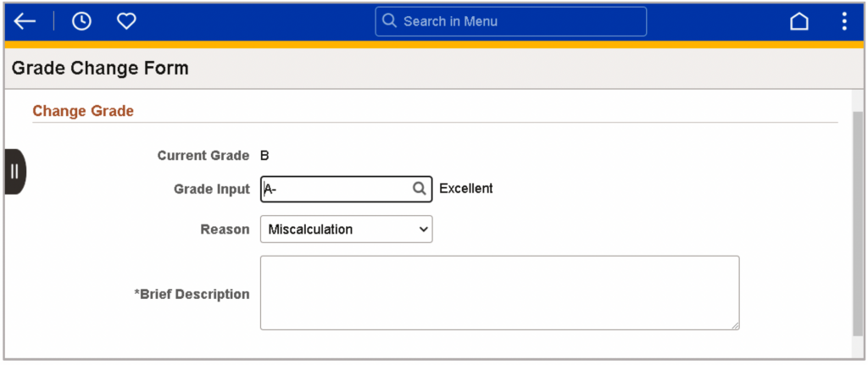Open the Reason dropdown showing Miscalculation
868x365 pixels.
(x=347, y=229)
